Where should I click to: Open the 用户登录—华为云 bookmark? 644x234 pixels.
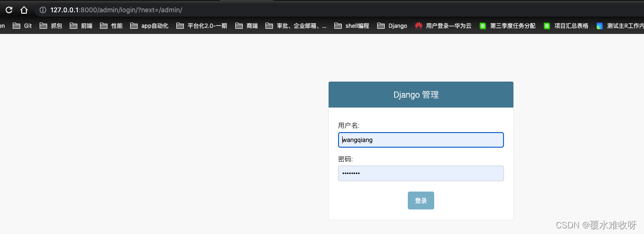443,26
